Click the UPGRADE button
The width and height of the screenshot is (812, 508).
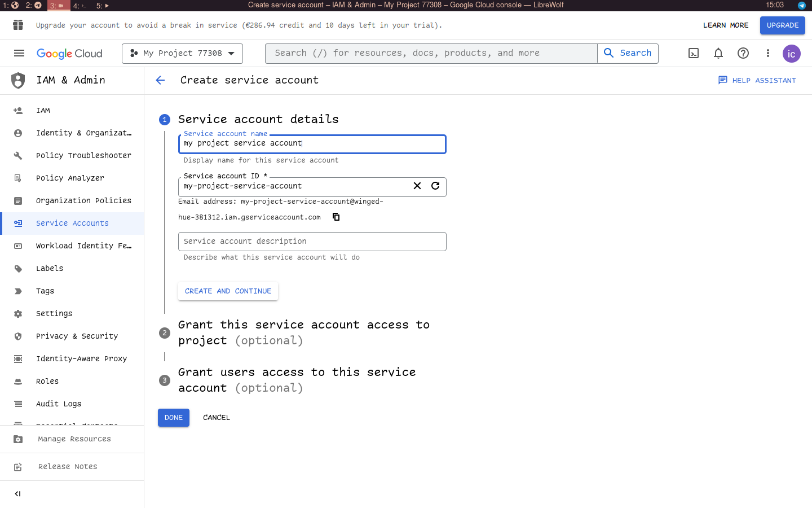pos(782,25)
